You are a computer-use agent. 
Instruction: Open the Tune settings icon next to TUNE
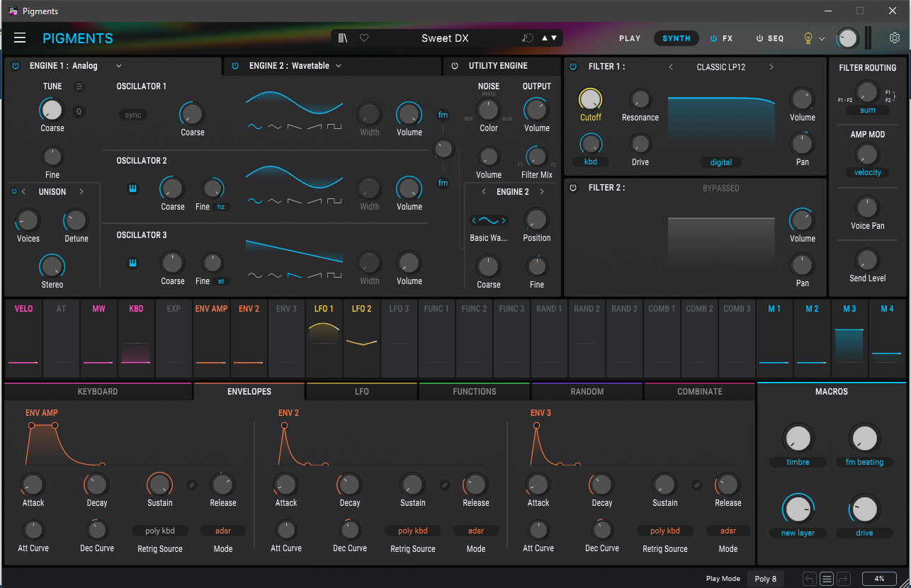point(79,86)
